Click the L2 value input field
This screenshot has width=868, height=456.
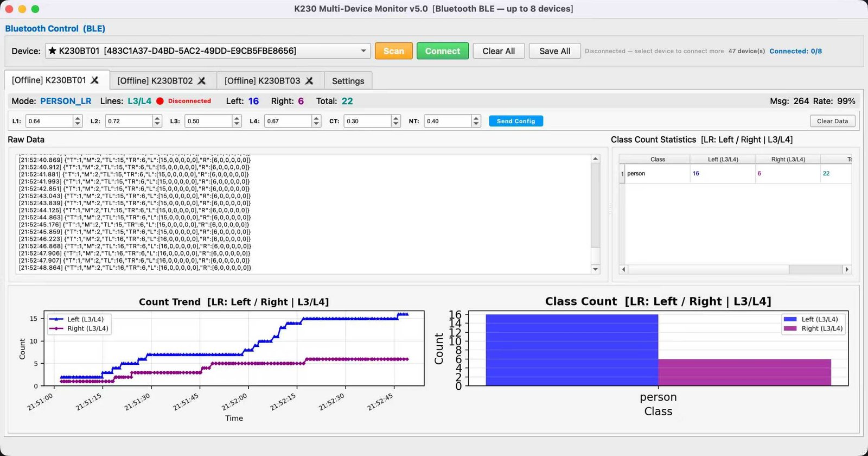(x=129, y=121)
